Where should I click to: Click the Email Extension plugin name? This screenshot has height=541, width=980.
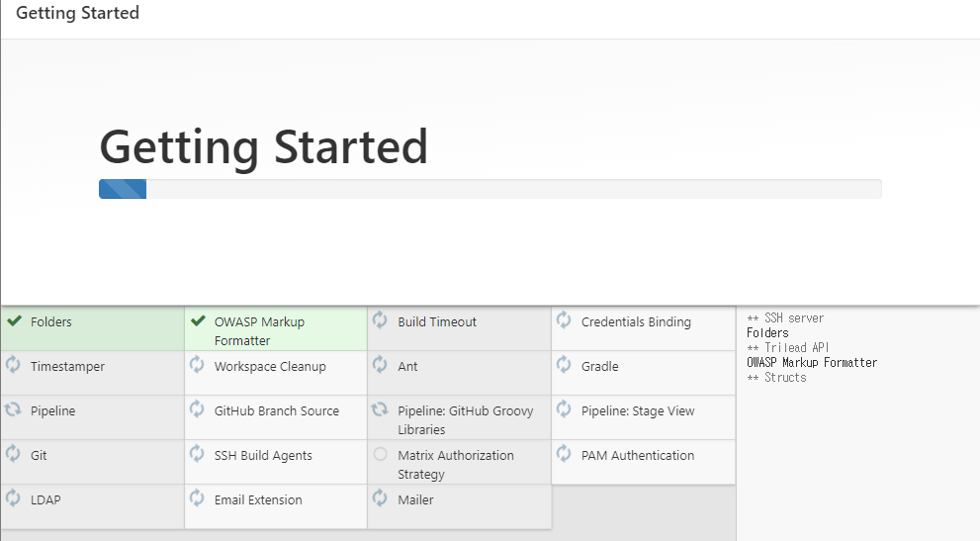coord(258,500)
